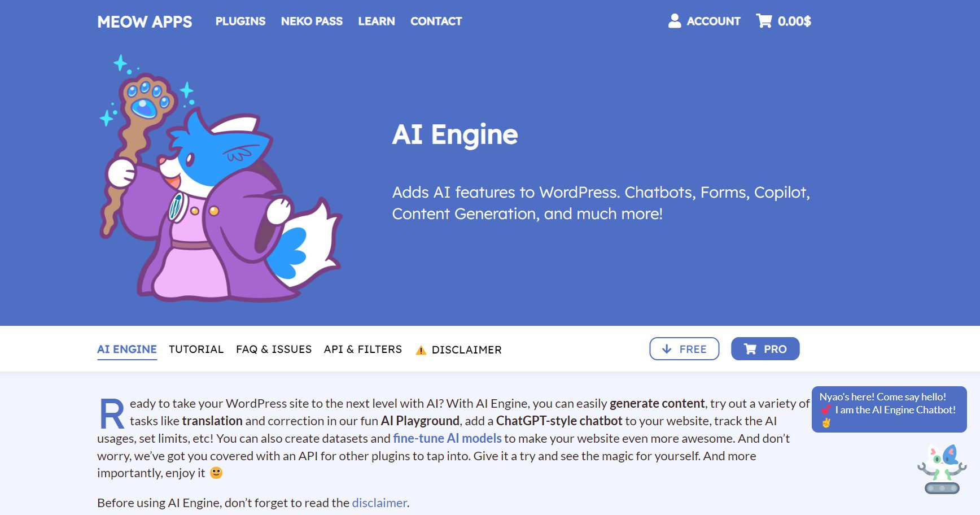Open the Account icon in the header
This screenshot has width=980, height=515.
[674, 21]
